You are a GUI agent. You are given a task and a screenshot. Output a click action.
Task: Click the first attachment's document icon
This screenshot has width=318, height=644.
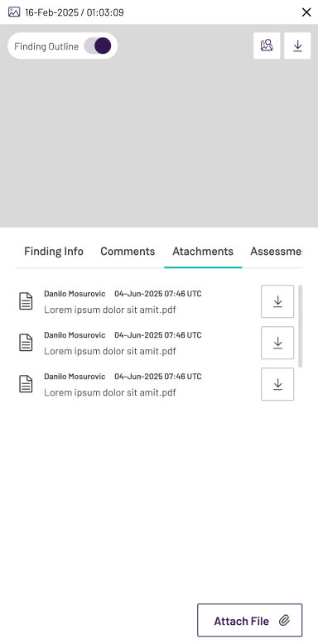pos(26,301)
